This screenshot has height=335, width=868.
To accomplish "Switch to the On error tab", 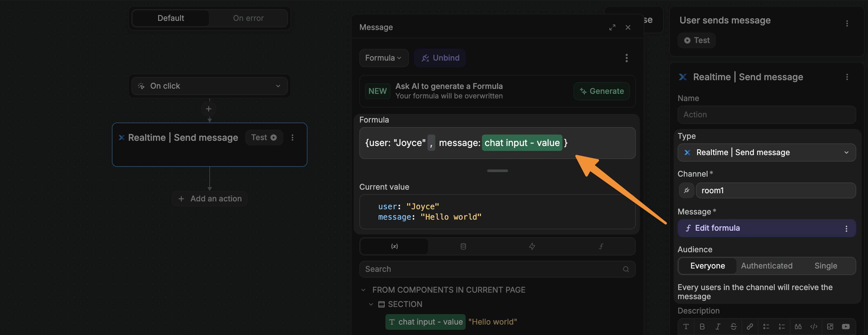I will coord(248,18).
